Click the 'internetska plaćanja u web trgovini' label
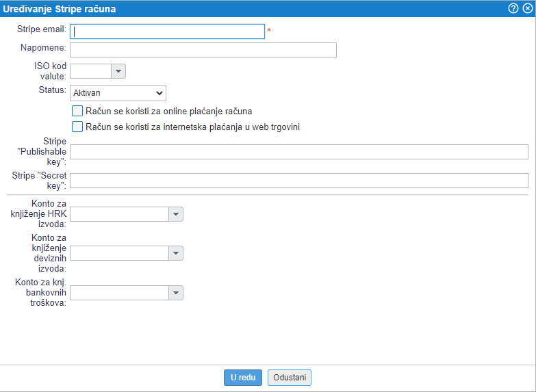 pos(231,127)
